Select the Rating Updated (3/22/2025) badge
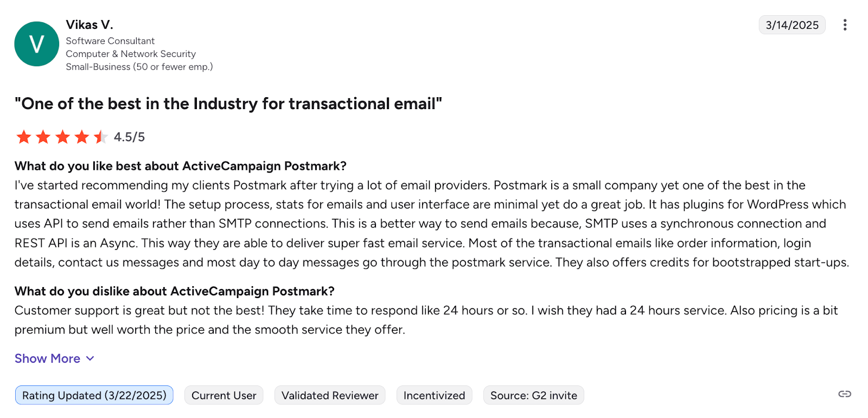Viewport: 868px width, 418px height. (x=94, y=395)
